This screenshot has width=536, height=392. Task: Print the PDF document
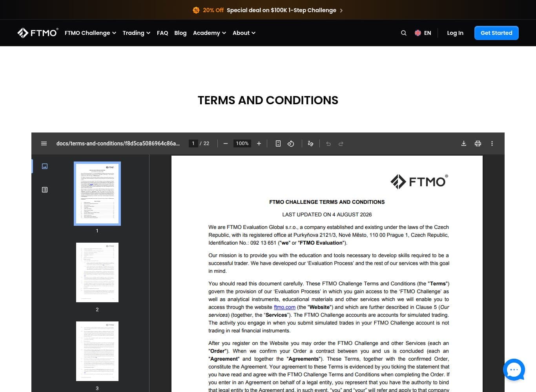point(478,143)
